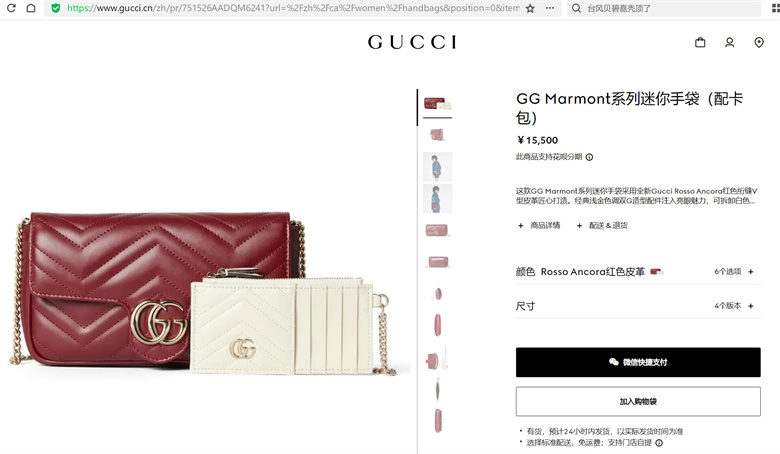Open the browser three-dots menu

tap(550, 8)
